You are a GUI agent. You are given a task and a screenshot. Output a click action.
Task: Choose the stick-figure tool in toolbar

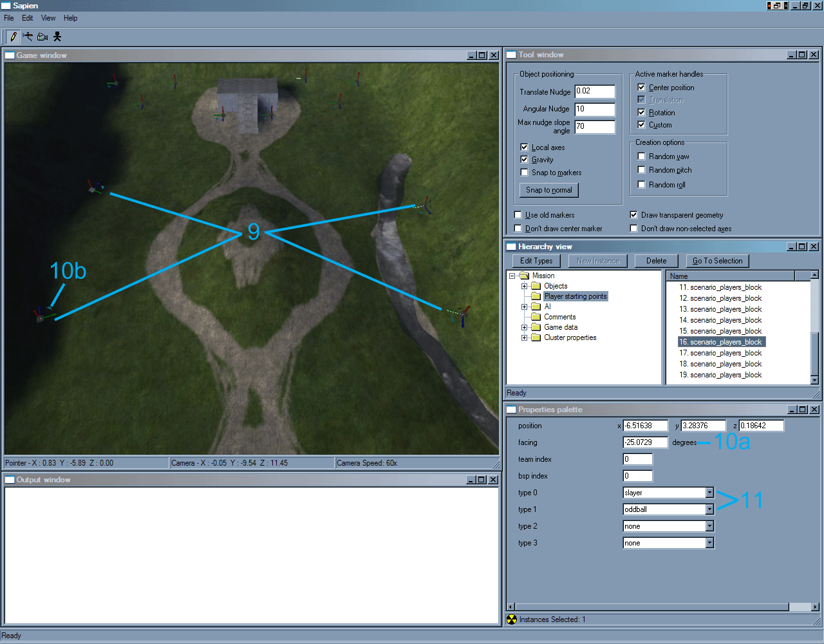click(57, 37)
